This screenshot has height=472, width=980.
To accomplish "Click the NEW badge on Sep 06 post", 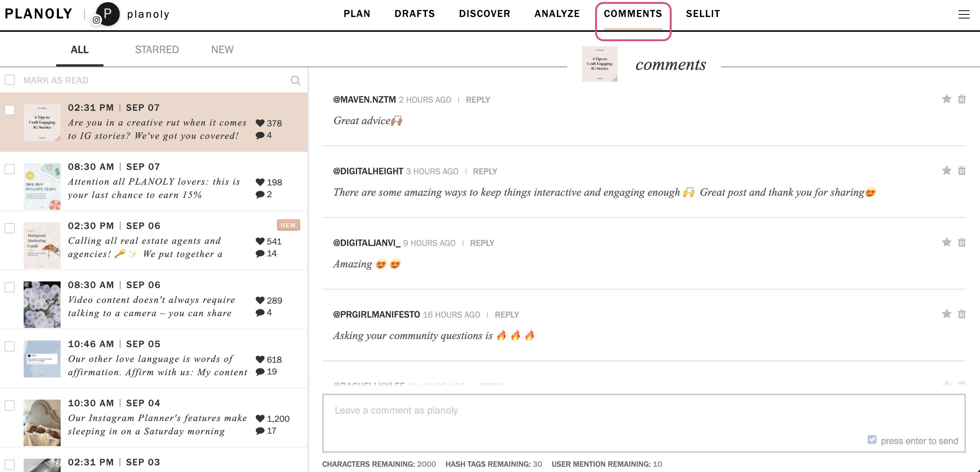I will tap(288, 225).
